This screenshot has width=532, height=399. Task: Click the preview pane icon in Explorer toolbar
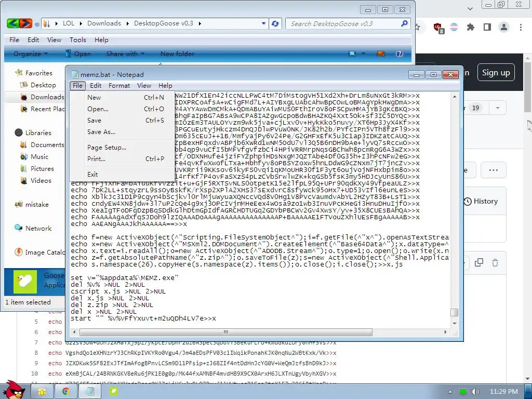click(381, 54)
